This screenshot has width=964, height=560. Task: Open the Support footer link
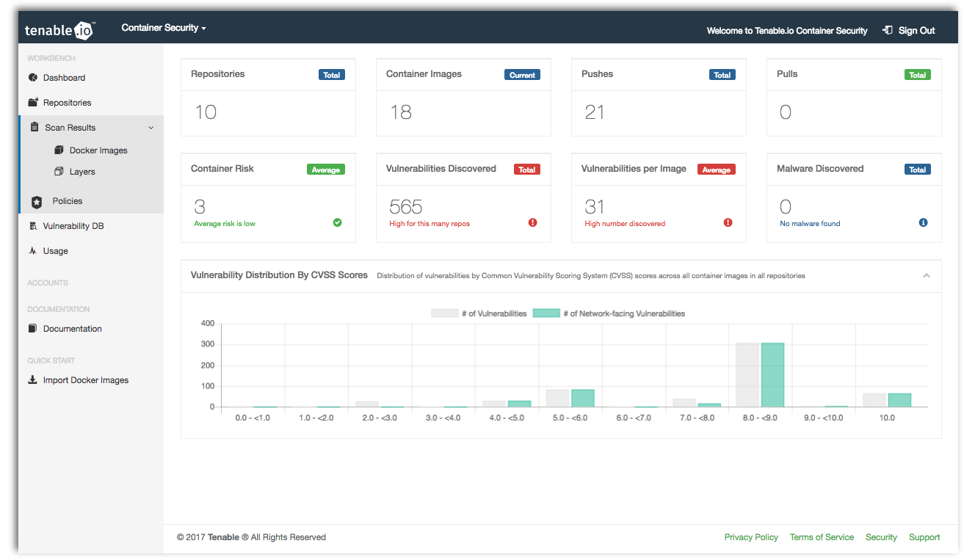(924, 537)
